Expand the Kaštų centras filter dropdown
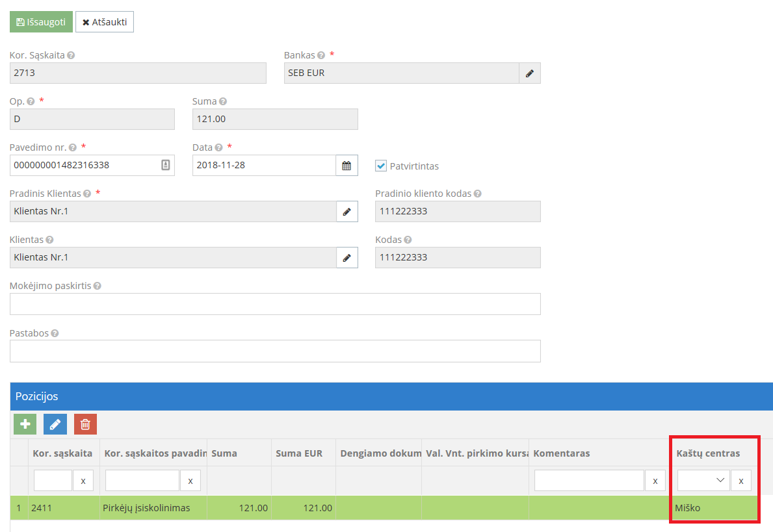 click(703, 481)
